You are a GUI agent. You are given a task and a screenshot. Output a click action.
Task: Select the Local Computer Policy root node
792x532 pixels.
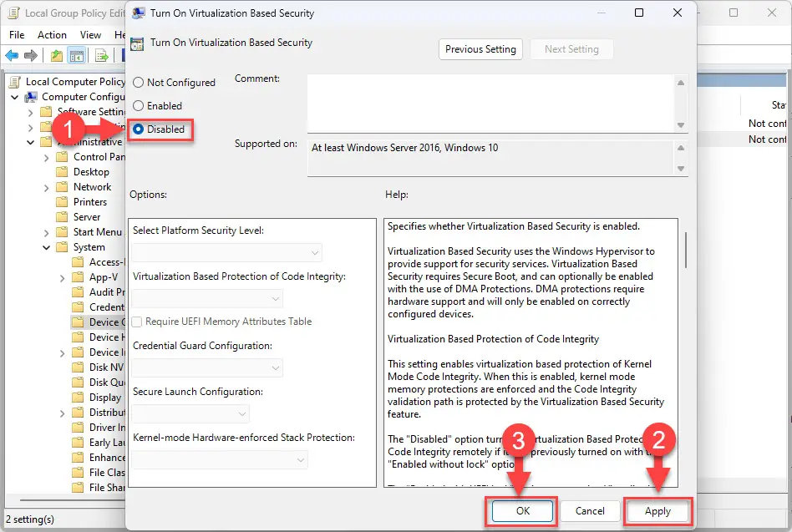click(x=74, y=82)
